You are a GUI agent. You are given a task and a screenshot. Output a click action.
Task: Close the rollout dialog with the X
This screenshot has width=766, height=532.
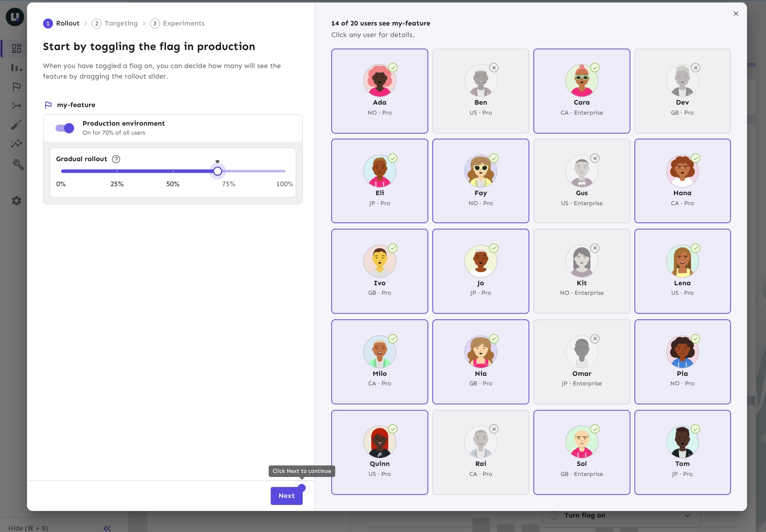click(736, 14)
